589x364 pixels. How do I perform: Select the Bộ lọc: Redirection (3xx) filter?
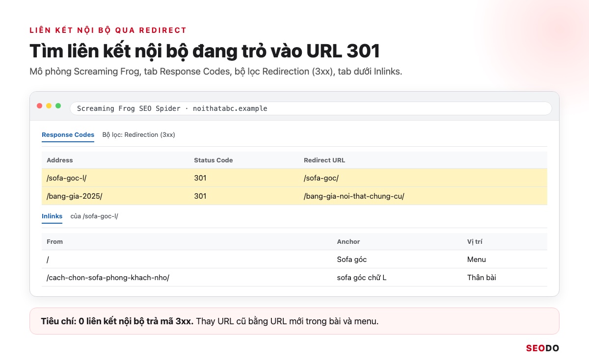[138, 135]
